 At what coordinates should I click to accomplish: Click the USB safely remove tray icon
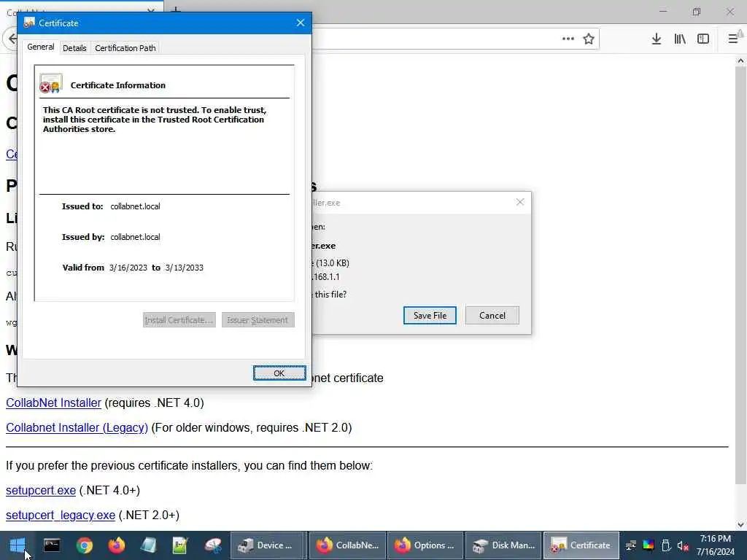667,545
